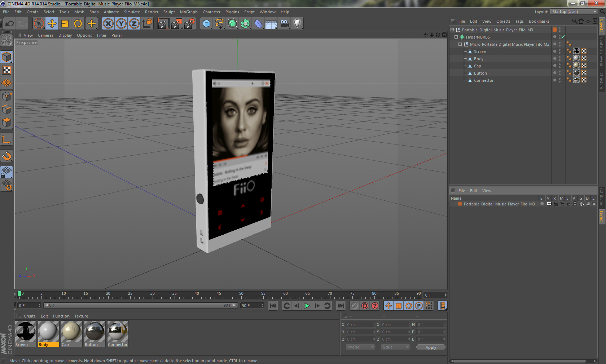
Task: Switch to Texture mode
Action: [x=7, y=70]
